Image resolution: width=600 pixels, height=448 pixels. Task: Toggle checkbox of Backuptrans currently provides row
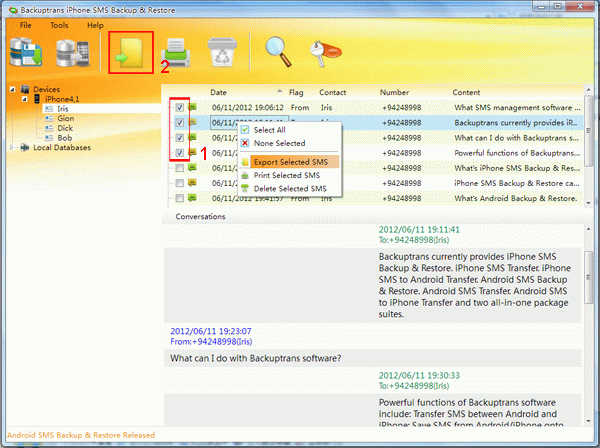pos(179,122)
